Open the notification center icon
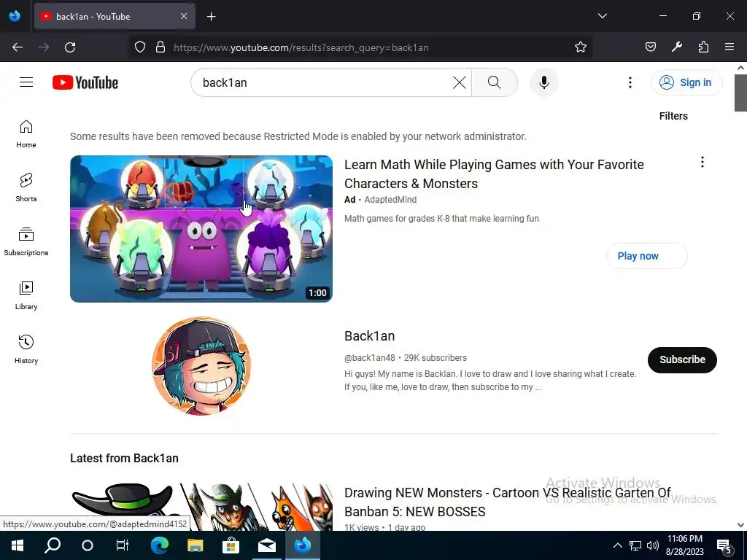 724,546
